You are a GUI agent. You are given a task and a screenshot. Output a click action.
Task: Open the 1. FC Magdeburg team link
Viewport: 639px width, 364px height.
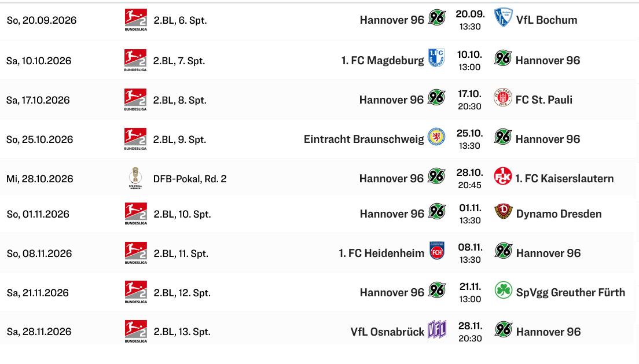(x=383, y=60)
